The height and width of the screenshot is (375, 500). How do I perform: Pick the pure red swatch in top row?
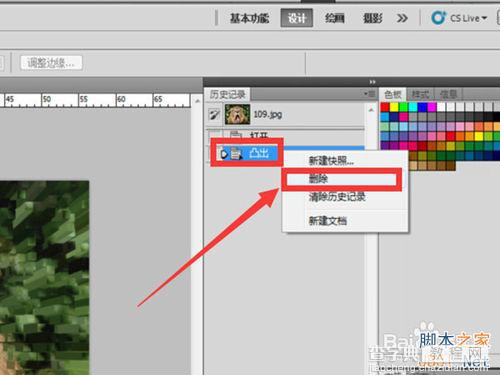385,107
